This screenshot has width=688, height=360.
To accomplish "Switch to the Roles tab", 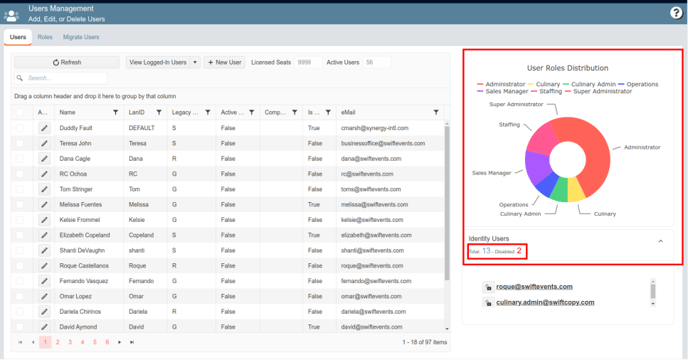I will 45,37.
